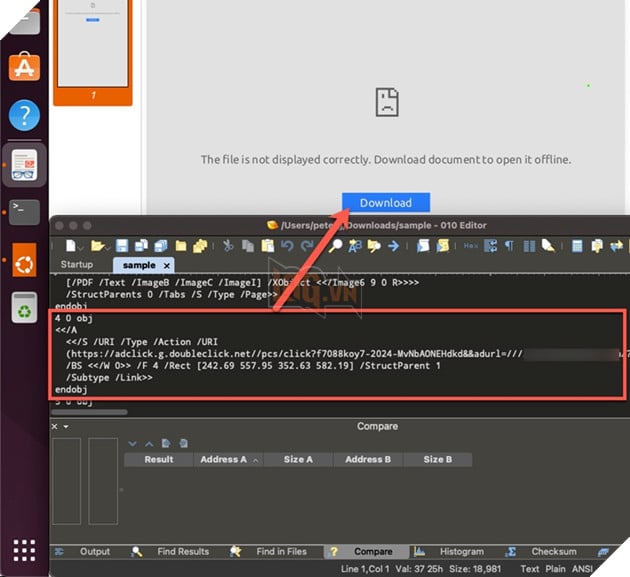
Task: Click the Result column header
Action: [x=159, y=459]
